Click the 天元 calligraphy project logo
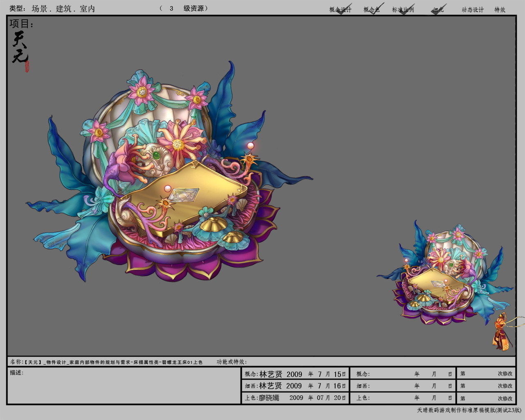Image resolution: width=525 pixels, height=420 pixels. (x=20, y=46)
